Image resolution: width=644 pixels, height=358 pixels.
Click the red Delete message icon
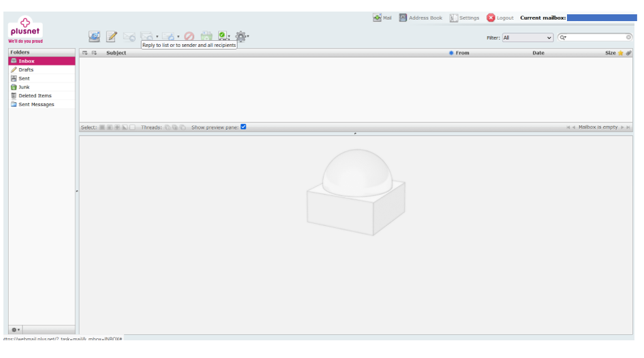coord(189,36)
